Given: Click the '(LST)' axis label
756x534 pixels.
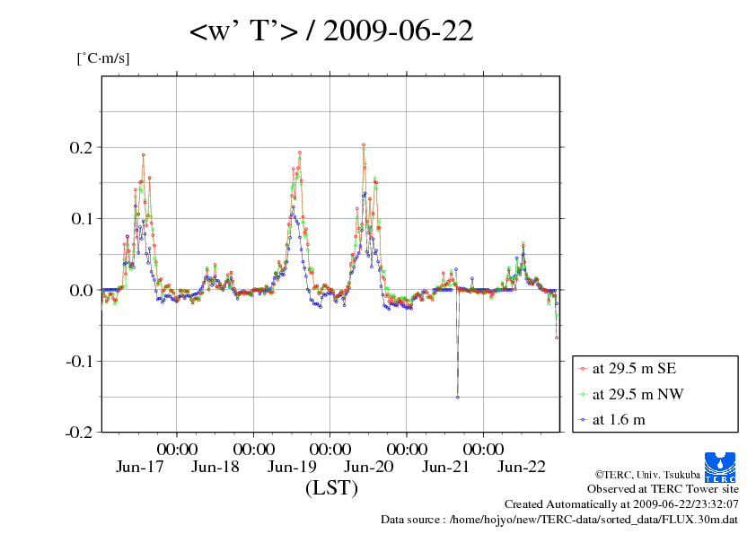Looking at the screenshot, I should [x=331, y=487].
